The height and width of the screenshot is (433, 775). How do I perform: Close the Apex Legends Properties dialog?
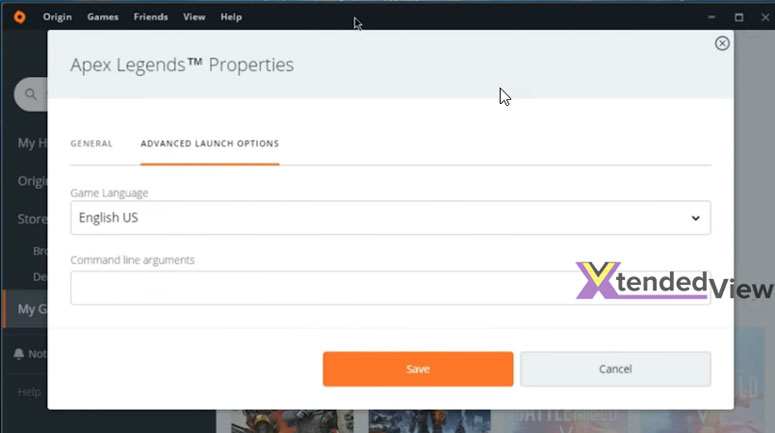pyautogui.click(x=722, y=43)
